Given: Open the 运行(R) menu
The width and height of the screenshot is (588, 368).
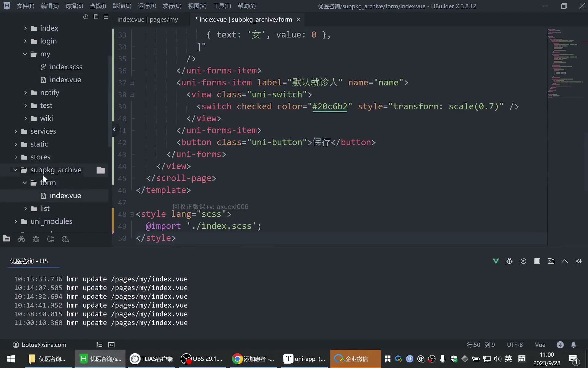Looking at the screenshot, I should pos(147,6).
